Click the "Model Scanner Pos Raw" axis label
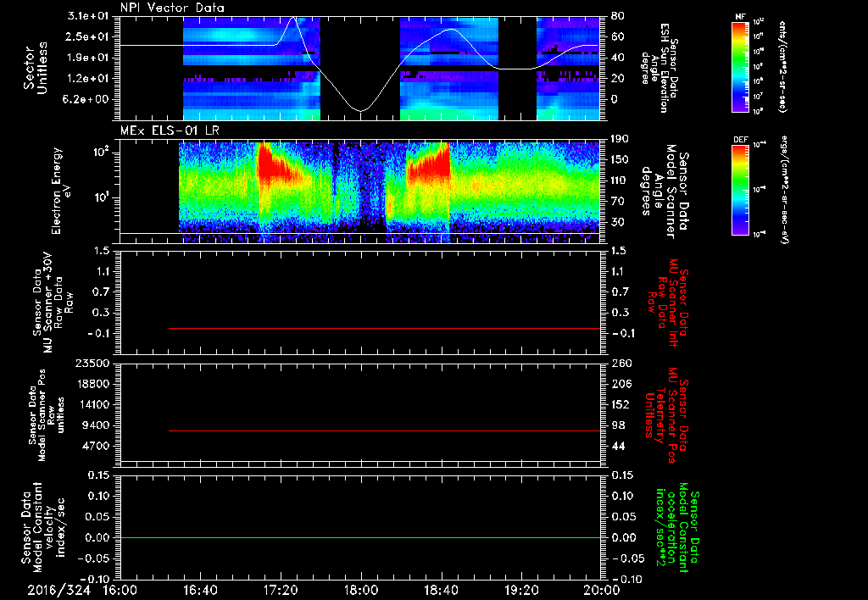The height and width of the screenshot is (600, 868). pyautogui.click(x=47, y=415)
